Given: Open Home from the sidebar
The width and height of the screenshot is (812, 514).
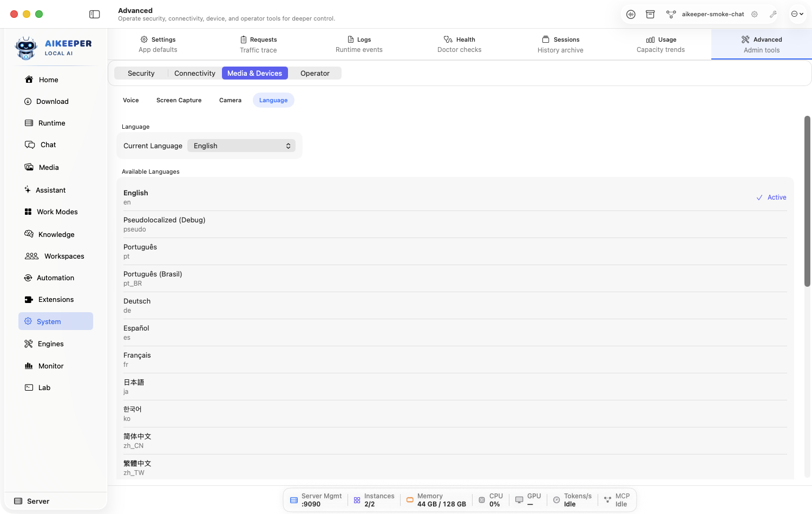Looking at the screenshot, I should [55, 80].
